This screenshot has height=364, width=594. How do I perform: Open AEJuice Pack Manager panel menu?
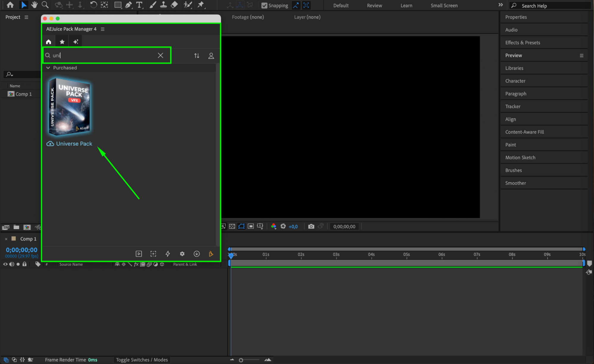tap(103, 29)
